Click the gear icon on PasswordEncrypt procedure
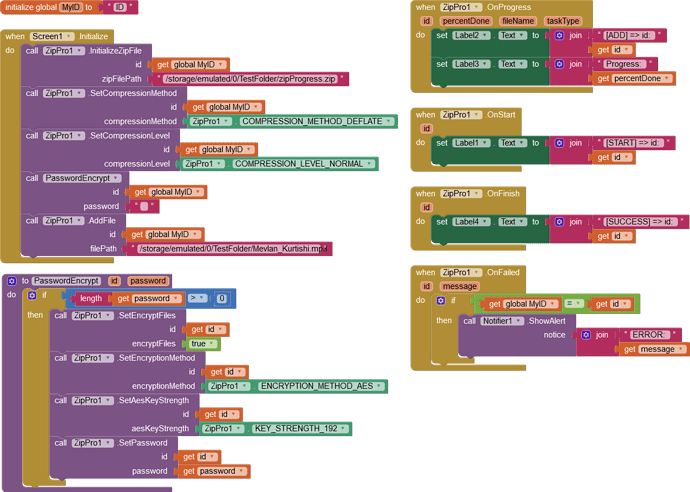This screenshot has height=492, width=690. (10, 281)
